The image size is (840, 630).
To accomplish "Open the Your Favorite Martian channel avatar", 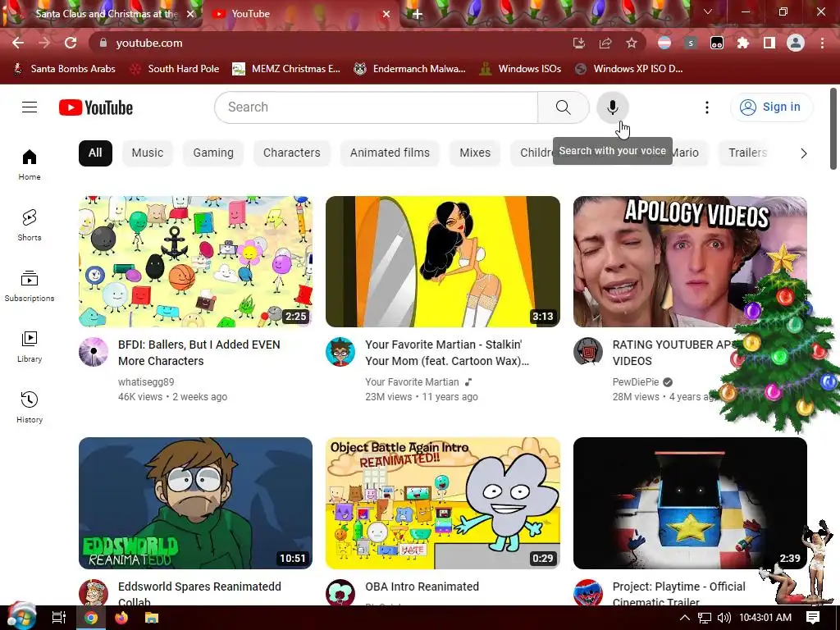I will coord(340,352).
